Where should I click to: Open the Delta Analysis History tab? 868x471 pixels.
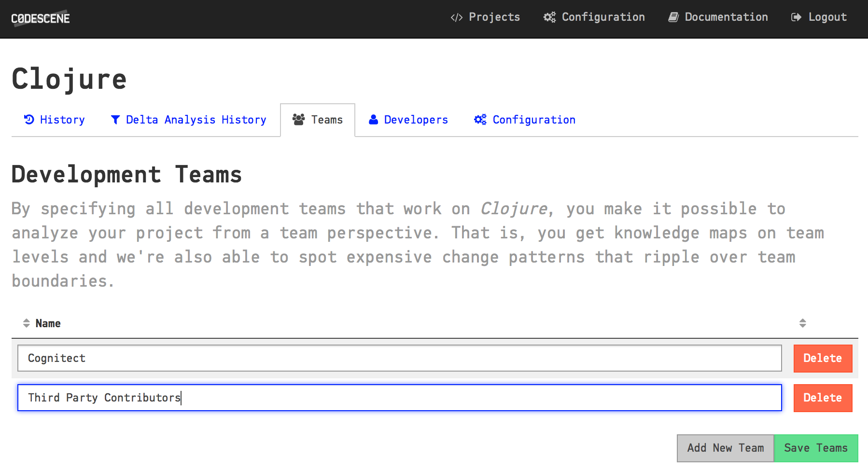[196, 119]
